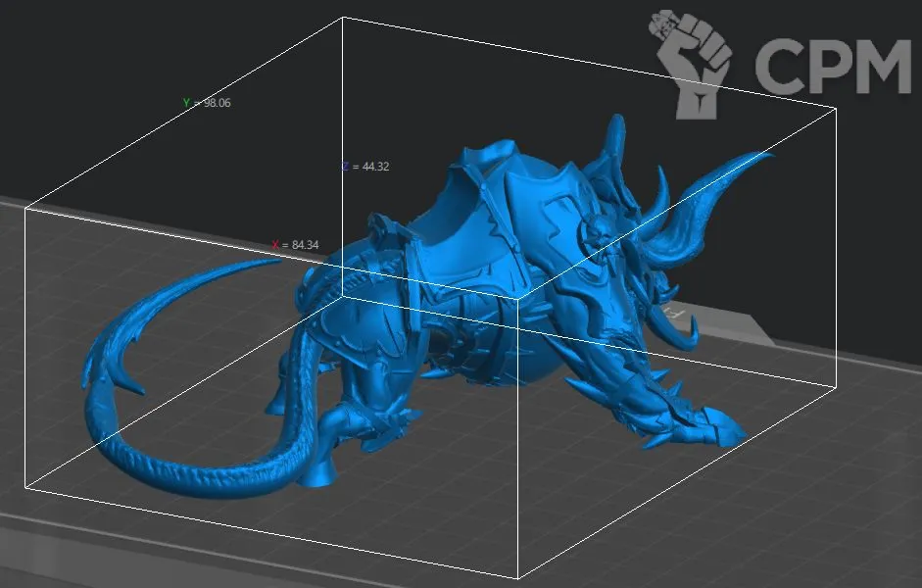Click the bounding box's top center corner

(x=342, y=18)
